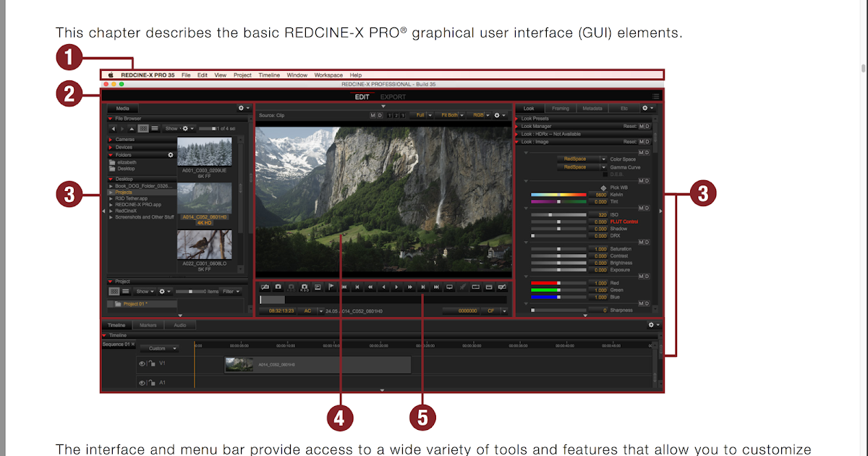Image resolution: width=868 pixels, height=456 pixels.
Task: Open the Timeline menu in menu bar
Action: tap(269, 75)
